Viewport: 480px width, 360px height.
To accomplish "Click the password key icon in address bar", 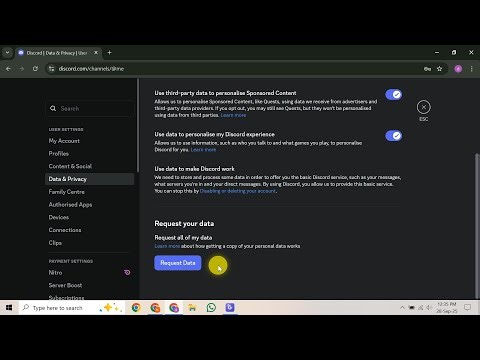I will pos(427,69).
